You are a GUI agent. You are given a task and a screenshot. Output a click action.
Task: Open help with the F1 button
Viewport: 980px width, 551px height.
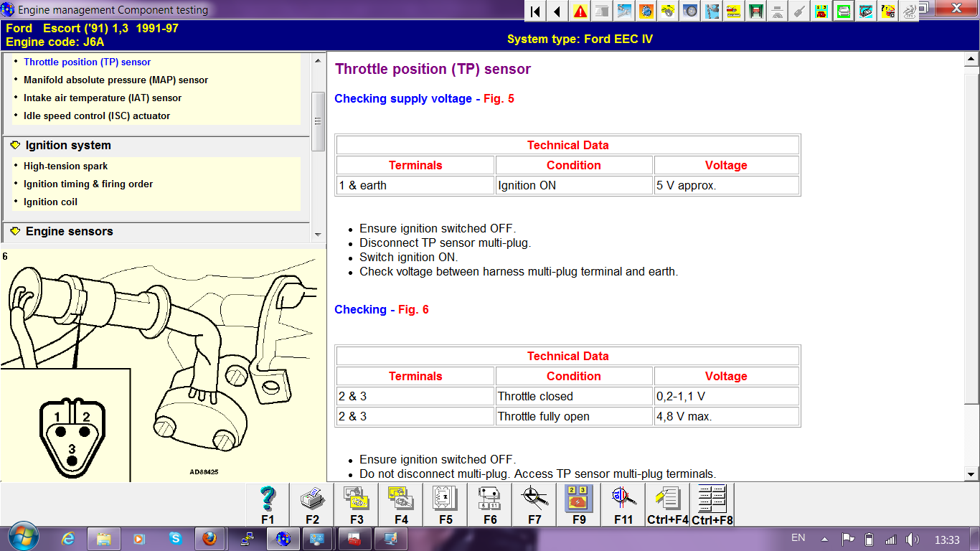pyautogui.click(x=268, y=505)
